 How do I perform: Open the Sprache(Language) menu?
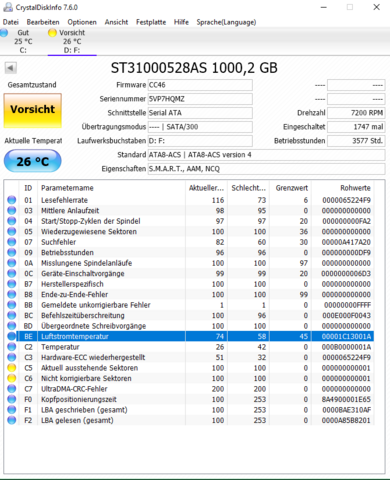pos(226,22)
